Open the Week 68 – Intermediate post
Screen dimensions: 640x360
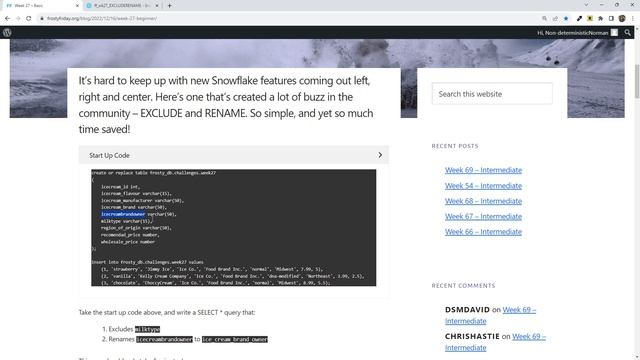(x=483, y=201)
